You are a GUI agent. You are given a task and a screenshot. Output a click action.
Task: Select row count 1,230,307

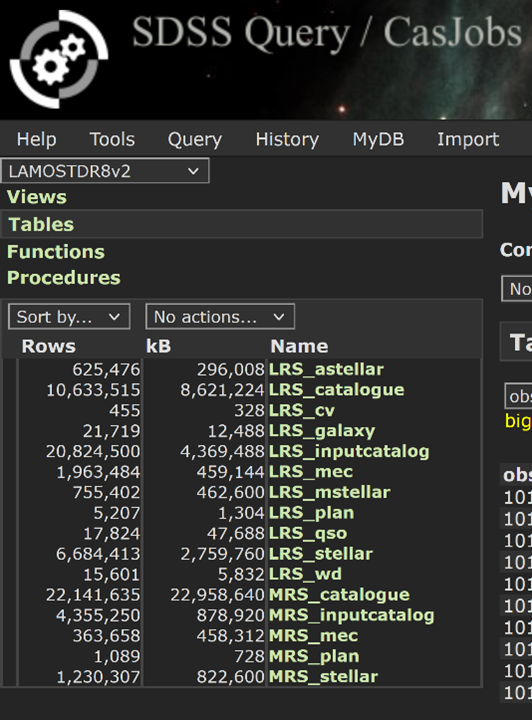click(x=98, y=676)
